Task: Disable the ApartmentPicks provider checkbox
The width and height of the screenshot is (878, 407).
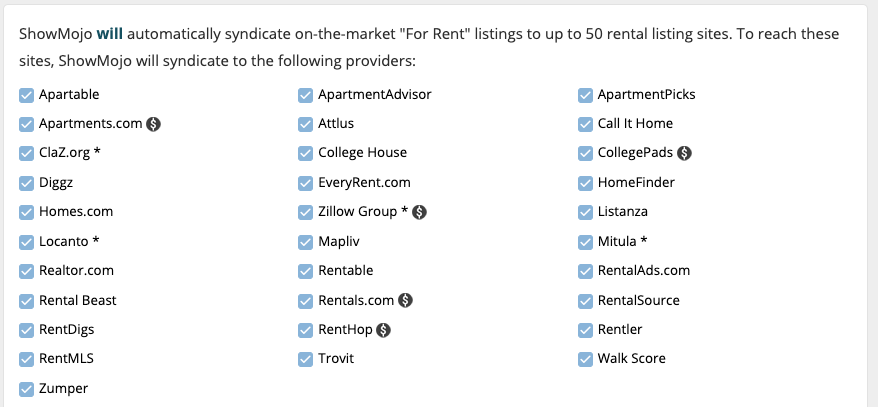Action: (x=585, y=95)
